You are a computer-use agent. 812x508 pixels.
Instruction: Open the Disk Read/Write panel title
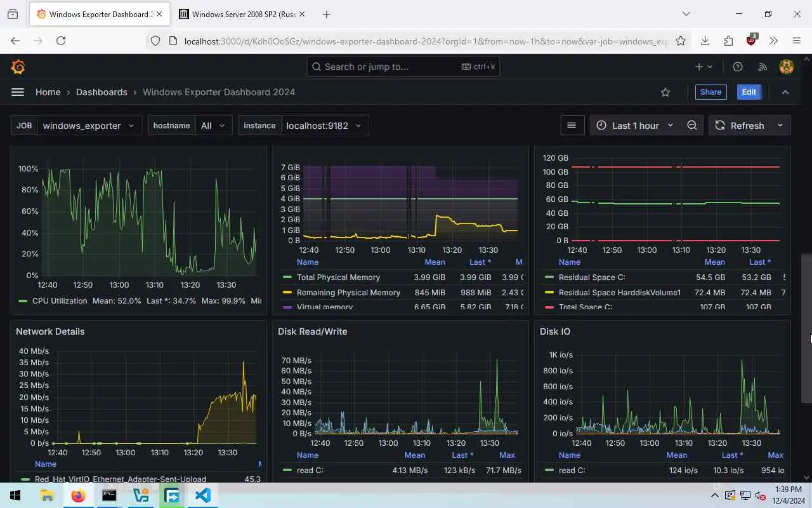[312, 331]
